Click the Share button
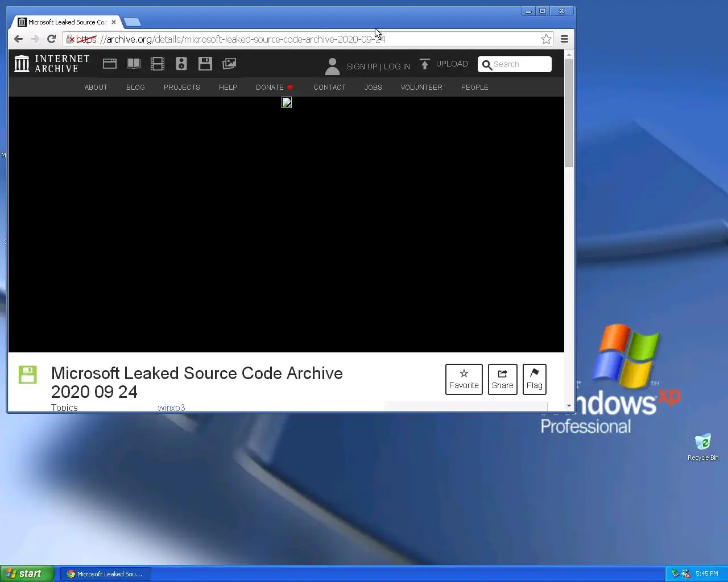Screen dimensions: 728x582 (x=503, y=379)
